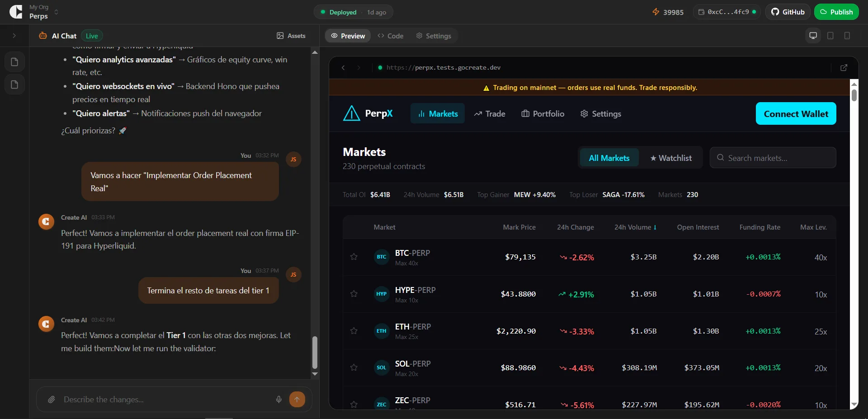Expand the collapsed left sidebar chevron
The width and height of the screenshot is (868, 419).
click(x=14, y=36)
